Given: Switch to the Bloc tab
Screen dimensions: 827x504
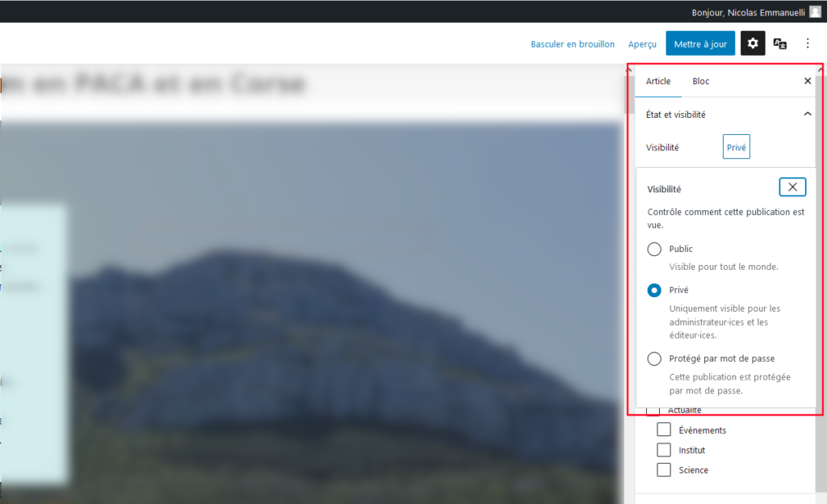Looking at the screenshot, I should click(700, 82).
